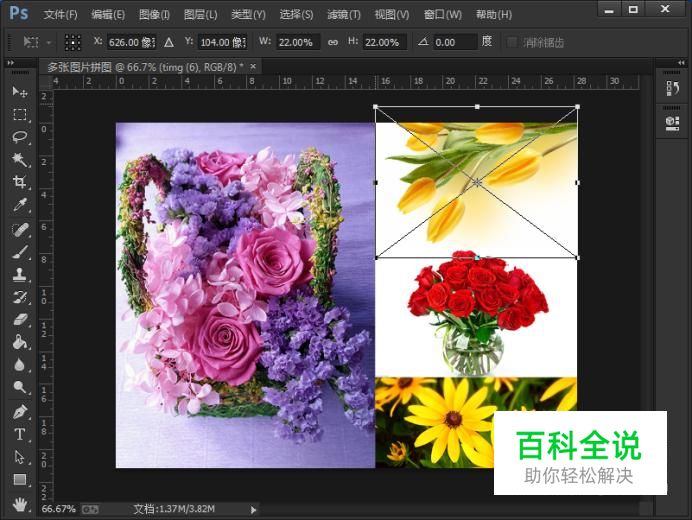Select the Eraser tool
Image resolution: width=692 pixels, height=520 pixels.
coord(19,320)
